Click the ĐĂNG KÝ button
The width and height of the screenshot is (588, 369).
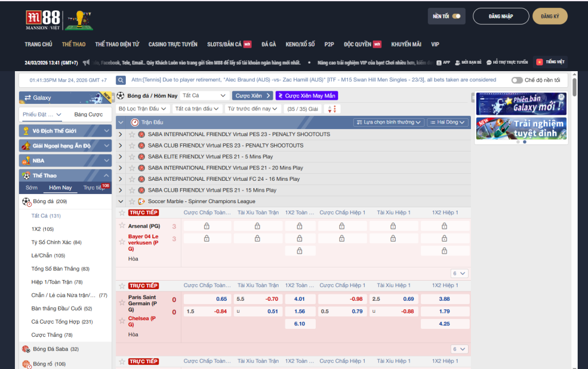[550, 16]
